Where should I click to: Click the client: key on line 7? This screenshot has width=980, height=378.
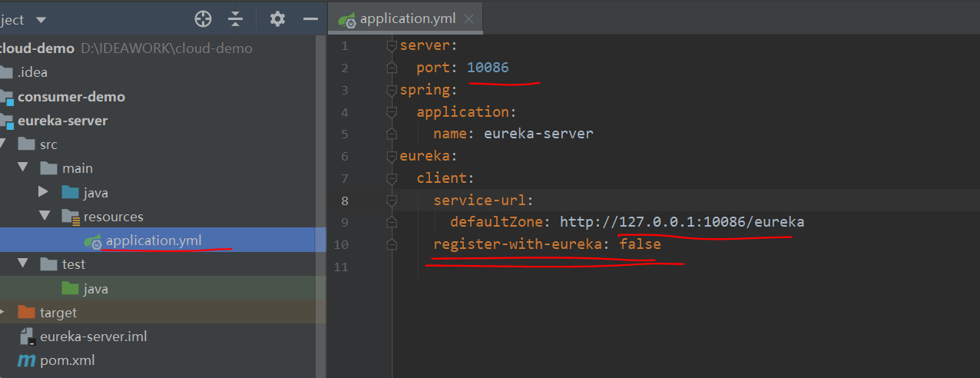(445, 178)
